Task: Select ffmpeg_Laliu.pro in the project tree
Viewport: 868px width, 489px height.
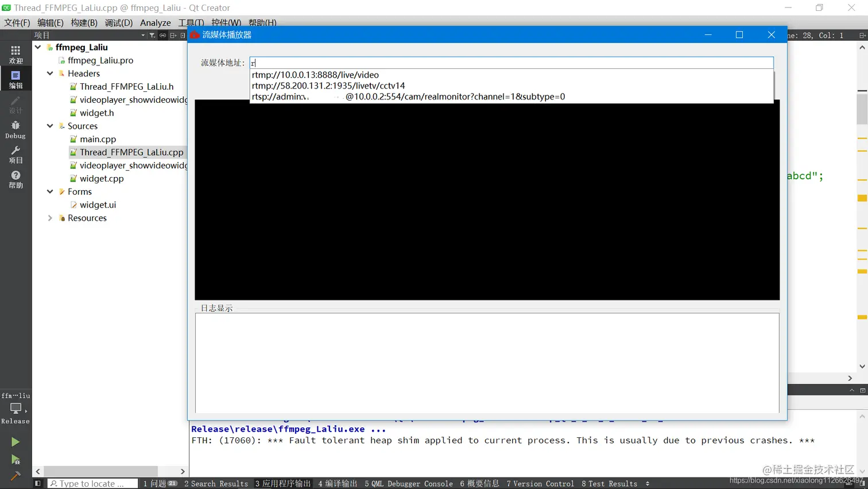Action: coord(100,60)
